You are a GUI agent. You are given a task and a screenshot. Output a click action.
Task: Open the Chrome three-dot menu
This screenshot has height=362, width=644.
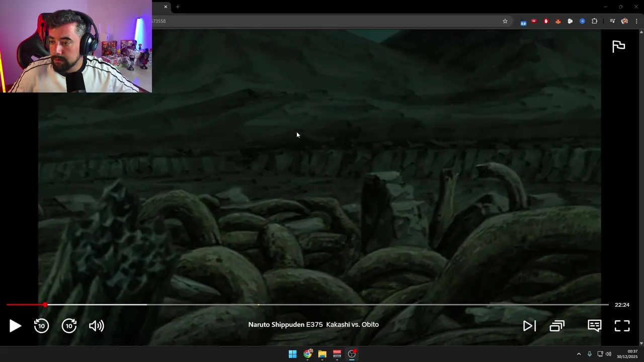click(636, 21)
